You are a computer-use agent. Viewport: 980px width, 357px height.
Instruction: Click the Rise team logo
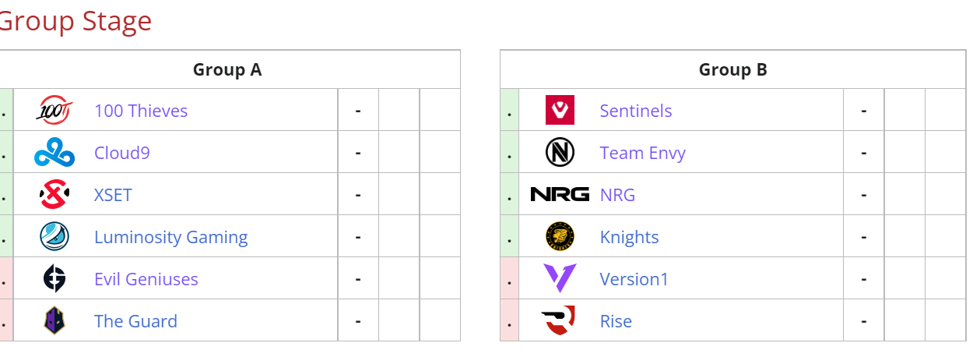(558, 320)
